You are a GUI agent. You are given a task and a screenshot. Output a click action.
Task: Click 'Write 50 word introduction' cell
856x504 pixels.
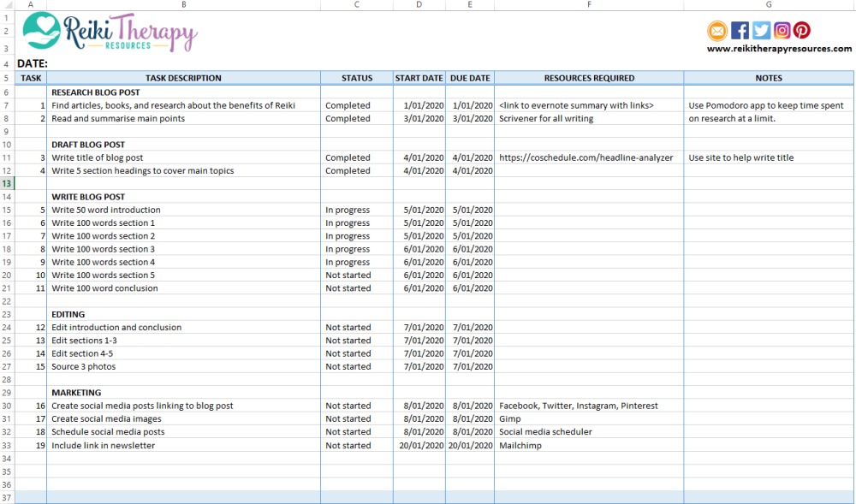point(183,210)
